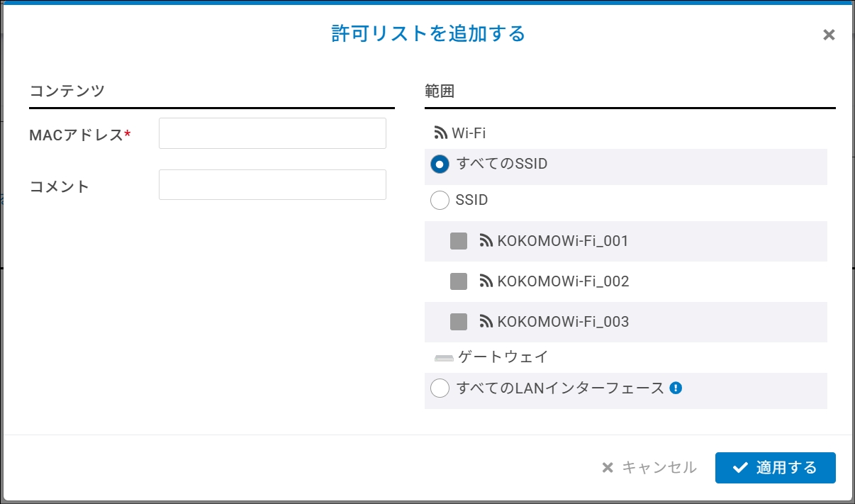This screenshot has width=855, height=504.
Task: Focus the MACアドレス input field
Action: click(272, 133)
